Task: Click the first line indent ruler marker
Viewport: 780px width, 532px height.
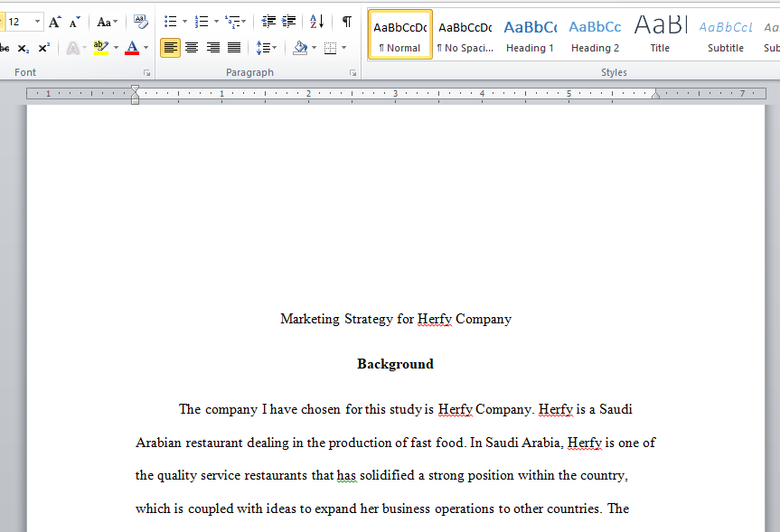Action: (x=135, y=89)
